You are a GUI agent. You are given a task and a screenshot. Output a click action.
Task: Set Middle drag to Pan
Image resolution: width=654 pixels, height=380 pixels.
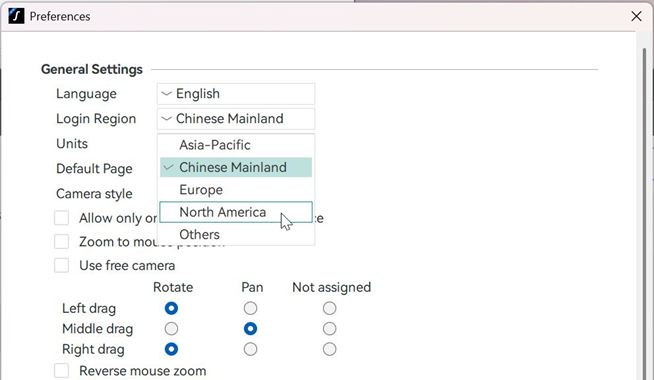(x=250, y=329)
